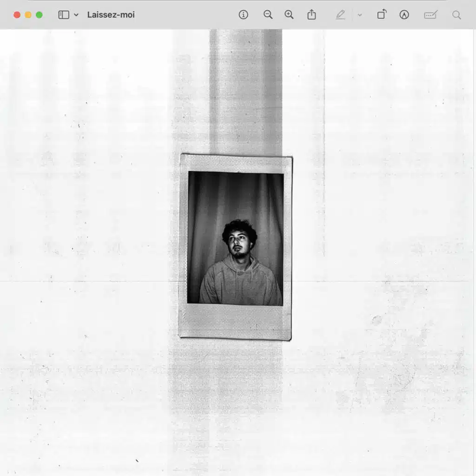Screen dimensions: 476x476
Task: Open the Share menu
Action: click(311, 15)
